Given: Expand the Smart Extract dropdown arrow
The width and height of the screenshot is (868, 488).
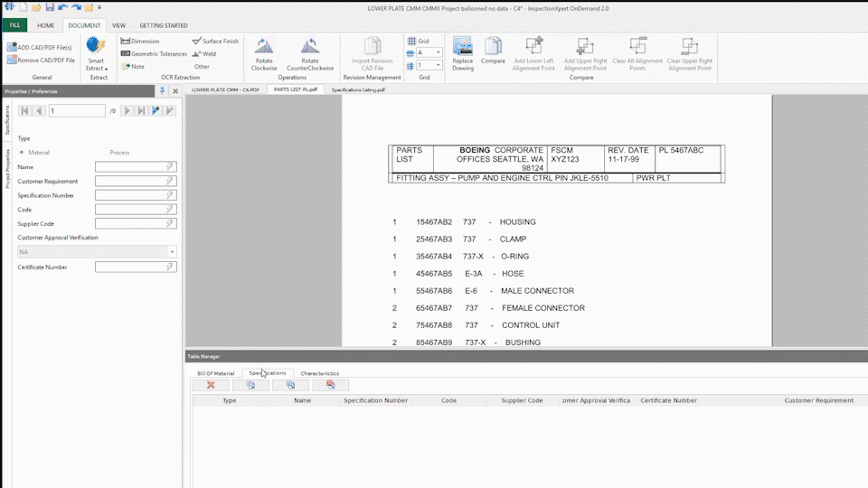Looking at the screenshot, I should [106, 69].
